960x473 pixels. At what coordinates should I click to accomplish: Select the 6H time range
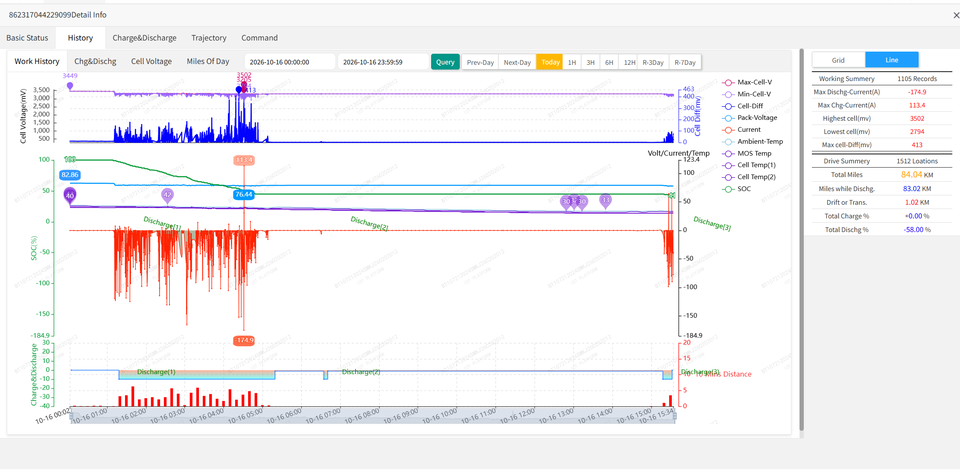click(x=609, y=62)
